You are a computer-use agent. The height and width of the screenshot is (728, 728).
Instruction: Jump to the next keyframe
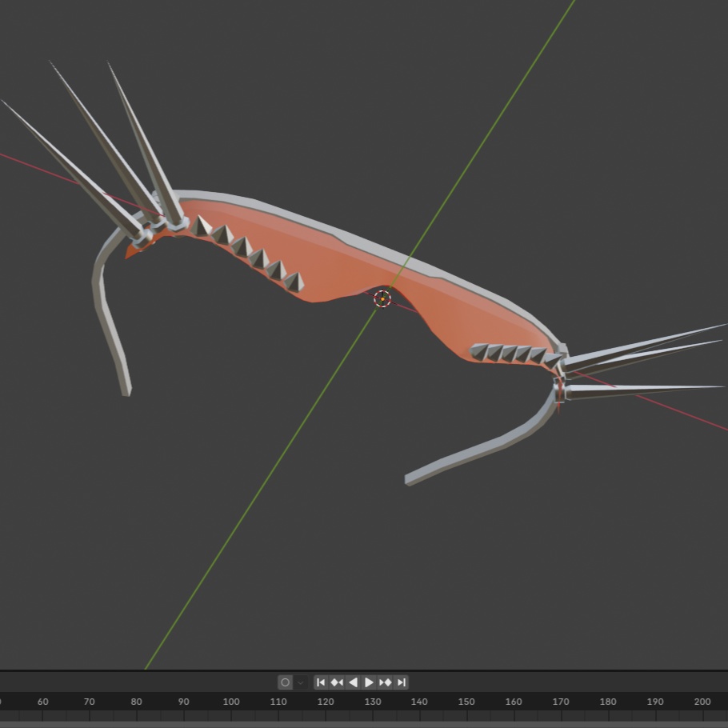point(385,682)
